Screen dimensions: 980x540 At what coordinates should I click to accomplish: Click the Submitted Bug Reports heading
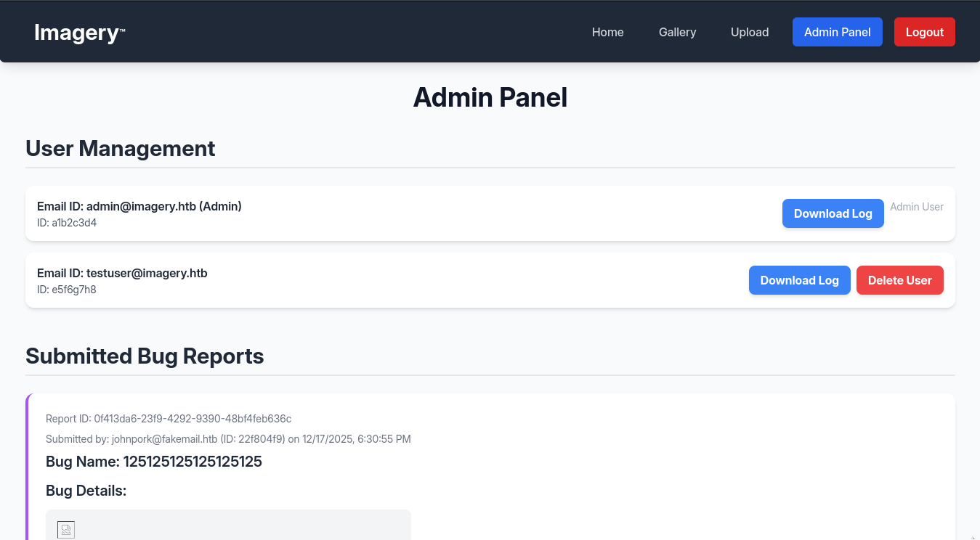click(x=145, y=356)
